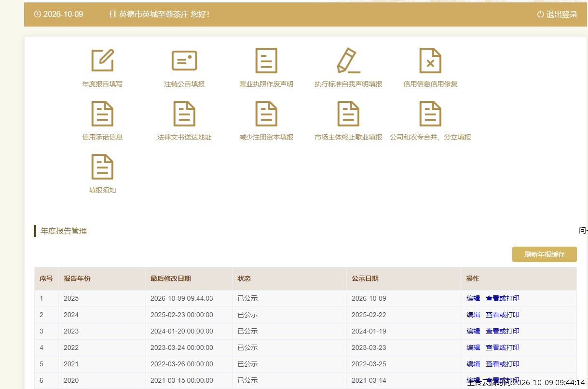The width and height of the screenshot is (588, 389).
Task: Open the 年度报告填写 icon
Action: tap(102, 60)
